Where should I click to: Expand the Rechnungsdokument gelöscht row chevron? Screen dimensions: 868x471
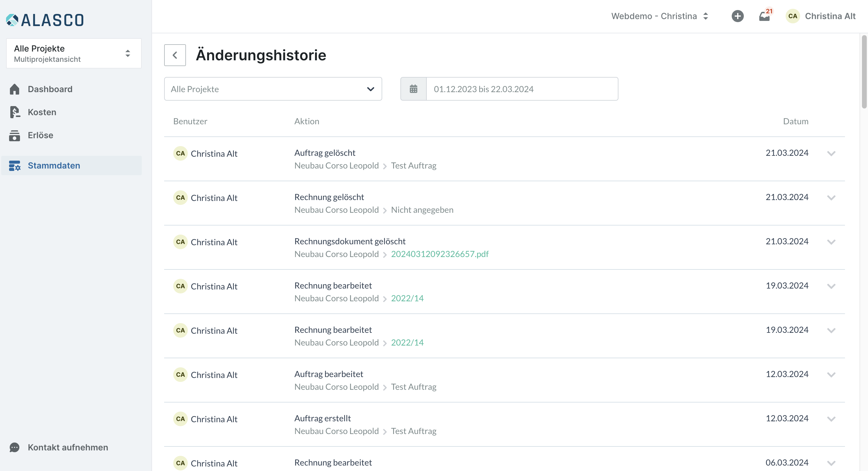[831, 242]
